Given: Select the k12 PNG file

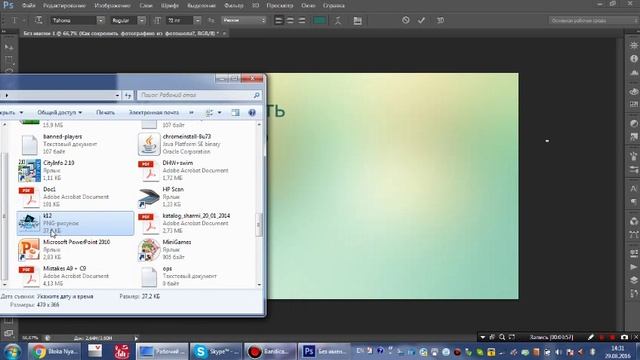Looking at the screenshot, I should 75,223.
